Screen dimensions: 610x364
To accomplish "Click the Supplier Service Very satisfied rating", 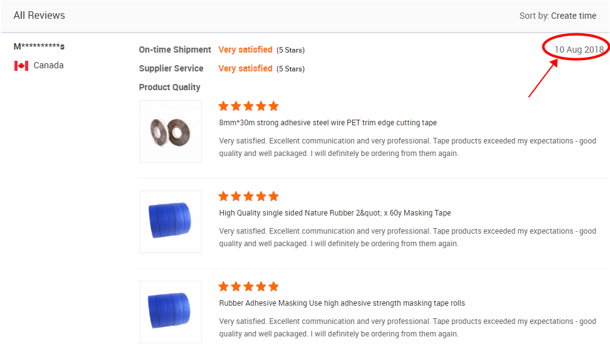I will 245,68.
